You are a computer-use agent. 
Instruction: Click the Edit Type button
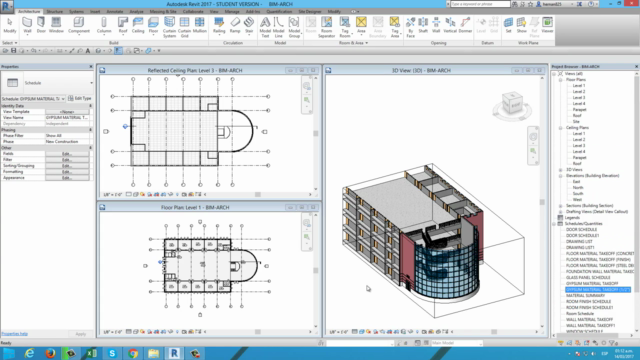coord(80,98)
